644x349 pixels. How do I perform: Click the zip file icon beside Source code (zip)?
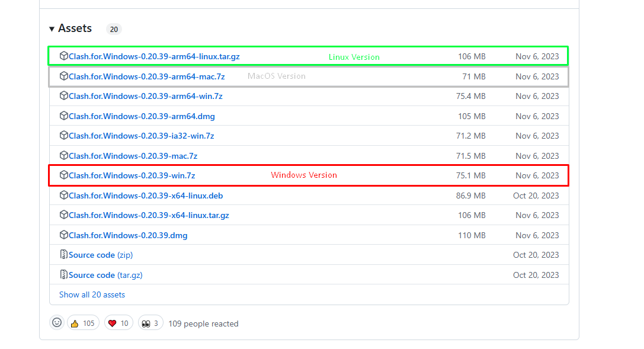tap(64, 255)
